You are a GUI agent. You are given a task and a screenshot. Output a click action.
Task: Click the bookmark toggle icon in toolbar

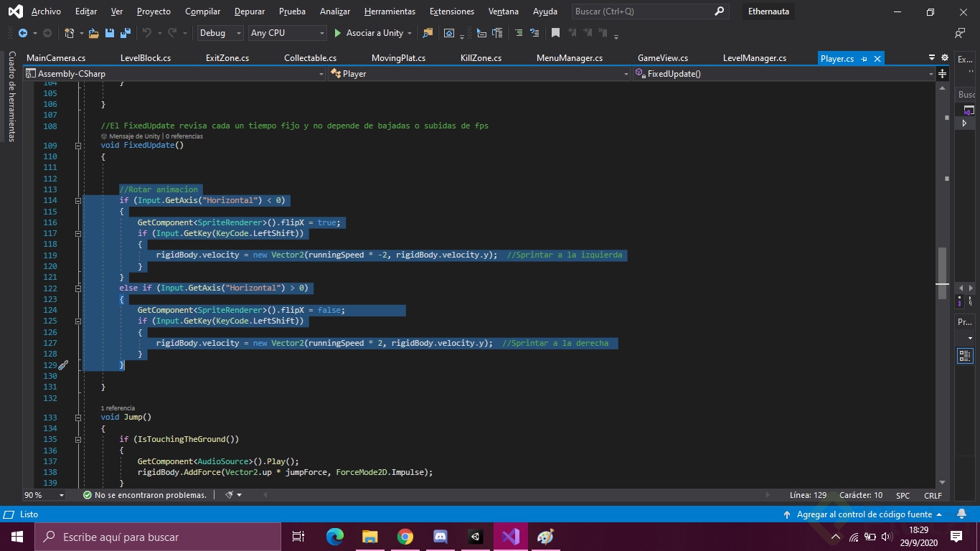(555, 33)
